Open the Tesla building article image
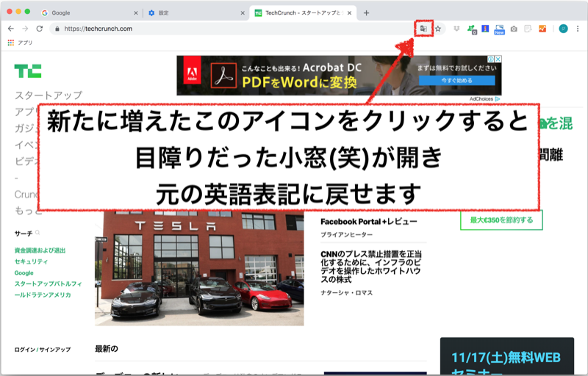 pyautogui.click(x=199, y=268)
